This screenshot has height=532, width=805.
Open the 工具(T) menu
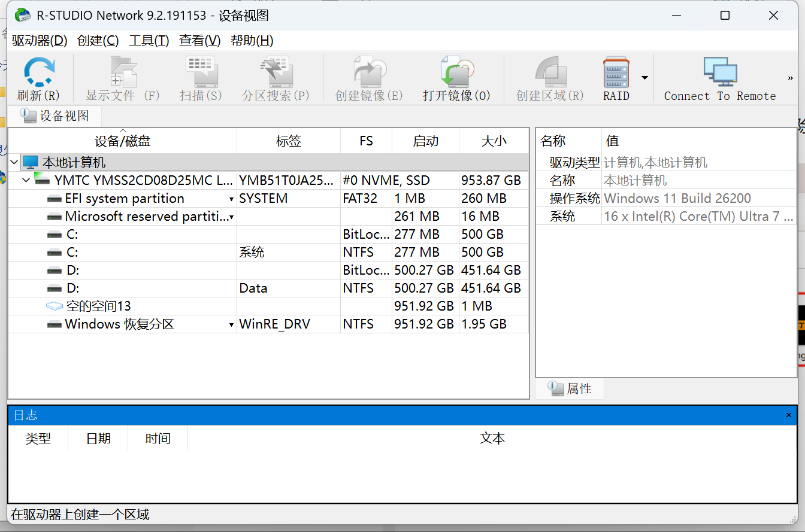pos(149,41)
